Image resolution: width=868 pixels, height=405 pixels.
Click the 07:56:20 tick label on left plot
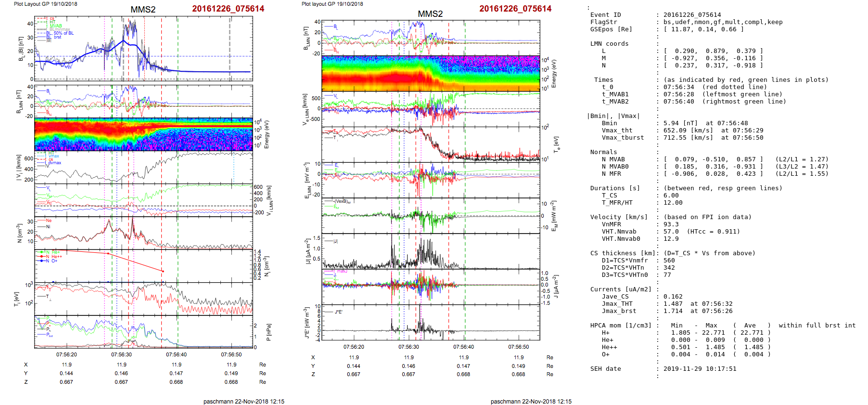point(66,354)
